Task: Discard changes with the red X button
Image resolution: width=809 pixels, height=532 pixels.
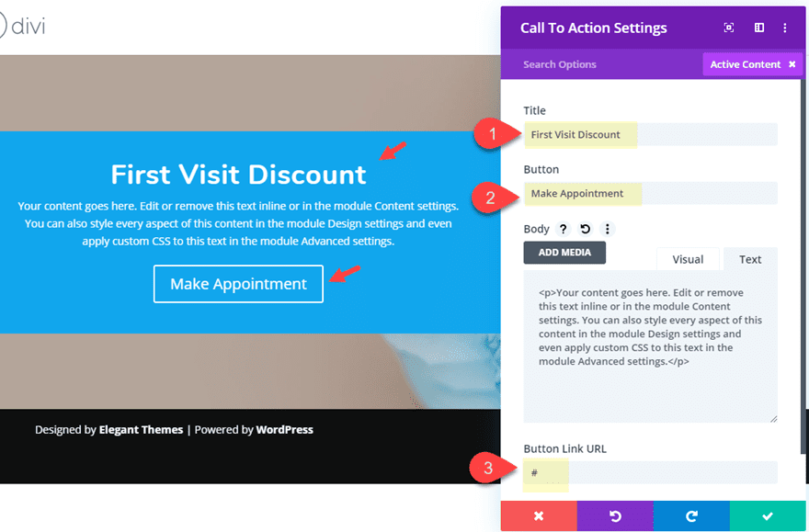Action: pyautogui.click(x=539, y=515)
